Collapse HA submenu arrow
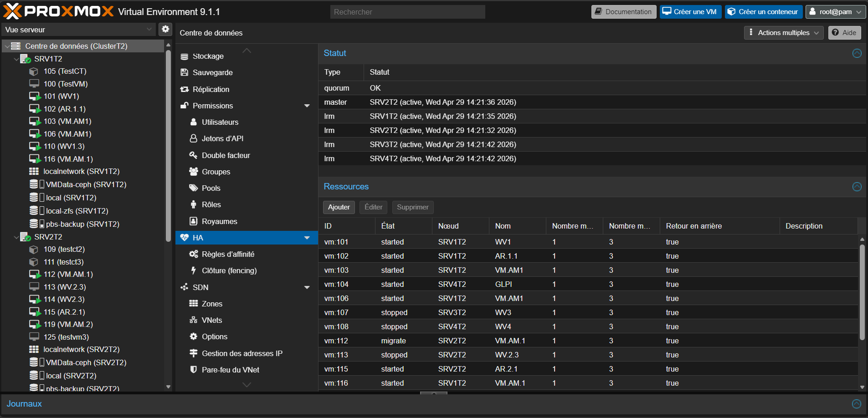The width and height of the screenshot is (868, 418). pyautogui.click(x=307, y=238)
